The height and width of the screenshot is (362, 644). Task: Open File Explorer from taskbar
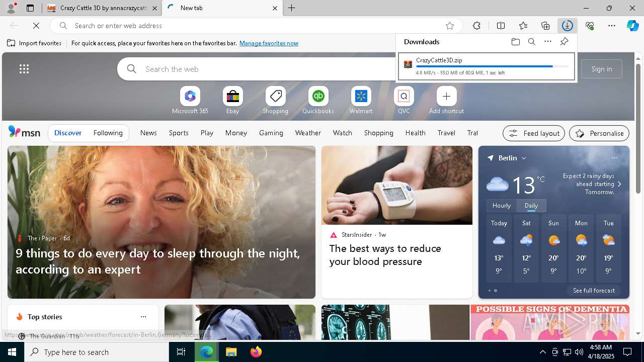[231, 352]
